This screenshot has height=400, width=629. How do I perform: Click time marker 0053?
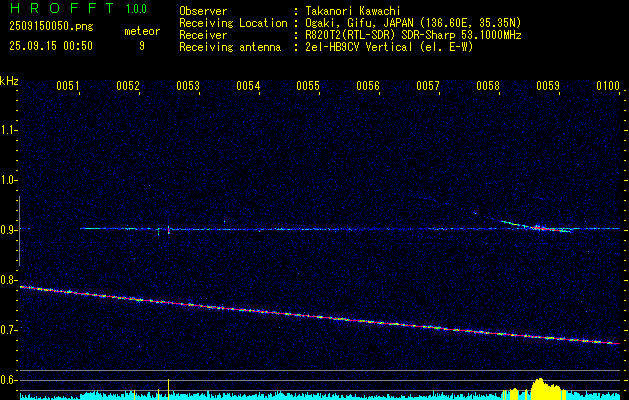point(188,86)
